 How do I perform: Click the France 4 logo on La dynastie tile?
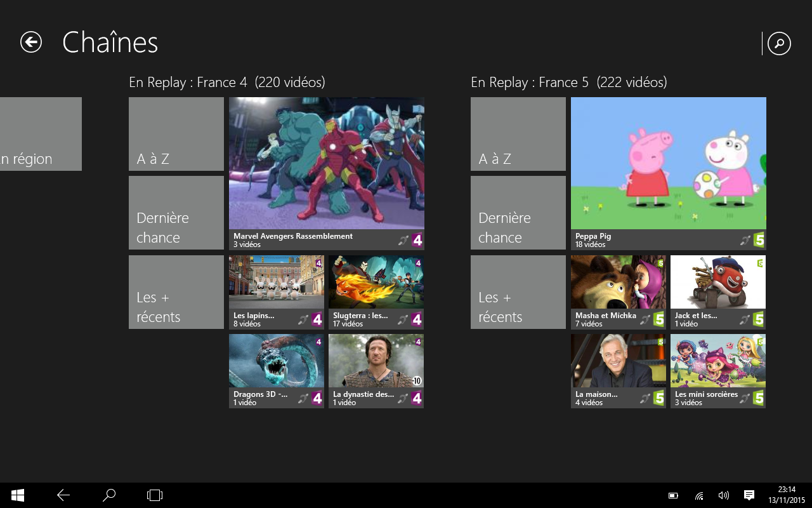pyautogui.click(x=417, y=398)
